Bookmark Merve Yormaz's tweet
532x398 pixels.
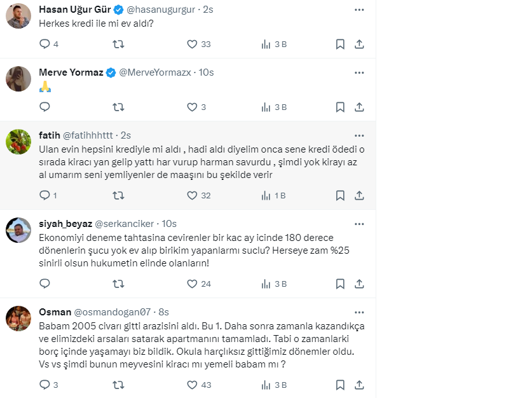coord(340,107)
